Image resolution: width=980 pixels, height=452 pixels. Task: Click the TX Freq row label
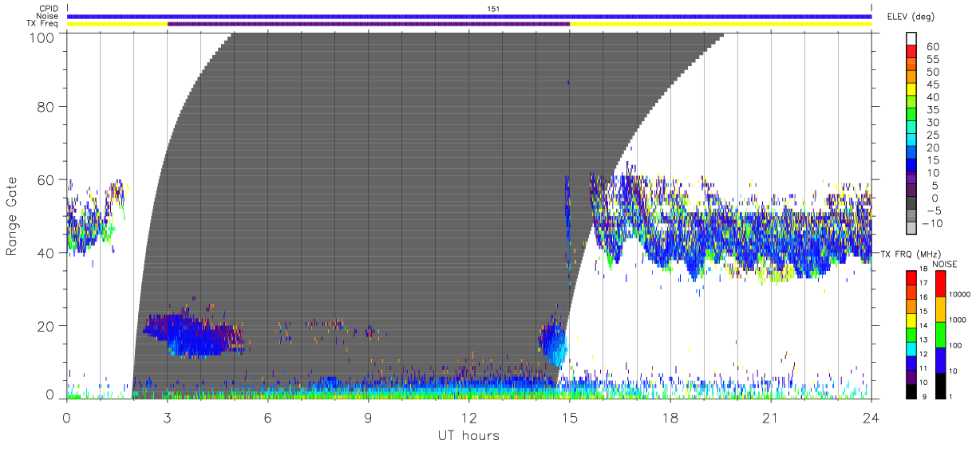click(x=41, y=23)
